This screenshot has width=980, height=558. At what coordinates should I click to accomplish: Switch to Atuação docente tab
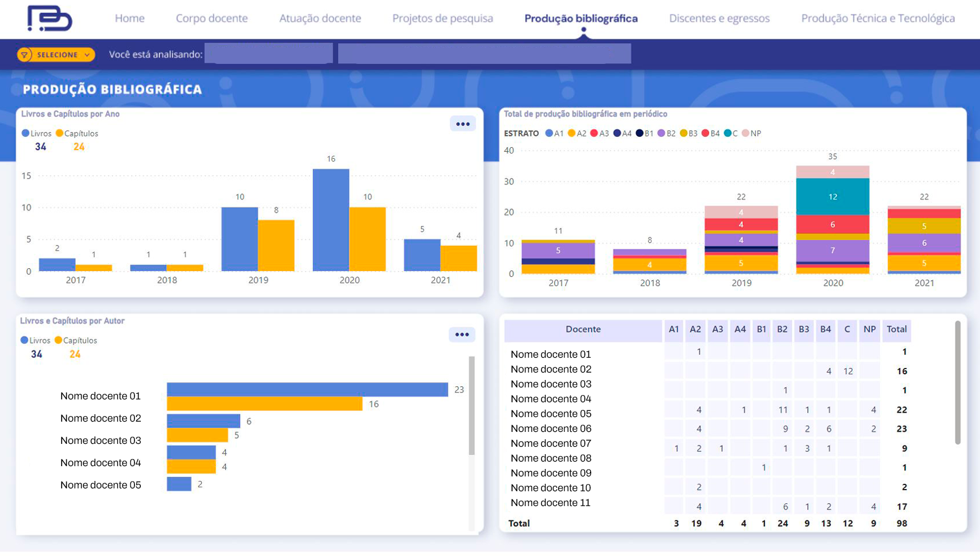320,18
